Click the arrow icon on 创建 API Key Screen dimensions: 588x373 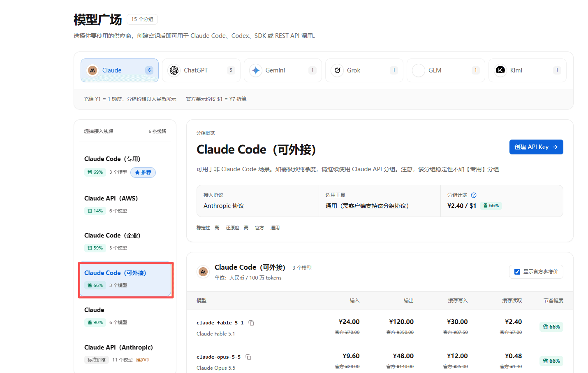555,147
